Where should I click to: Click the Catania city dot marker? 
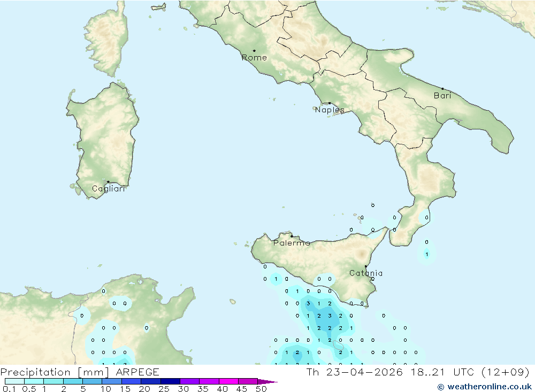tap(366, 266)
